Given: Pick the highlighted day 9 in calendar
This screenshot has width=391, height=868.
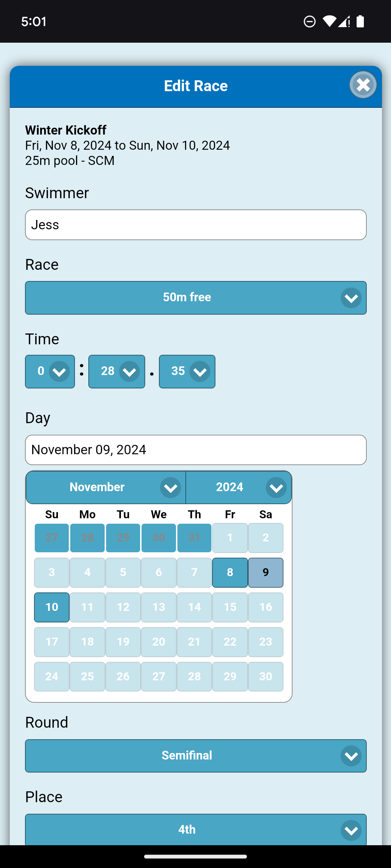Looking at the screenshot, I should 266,573.
